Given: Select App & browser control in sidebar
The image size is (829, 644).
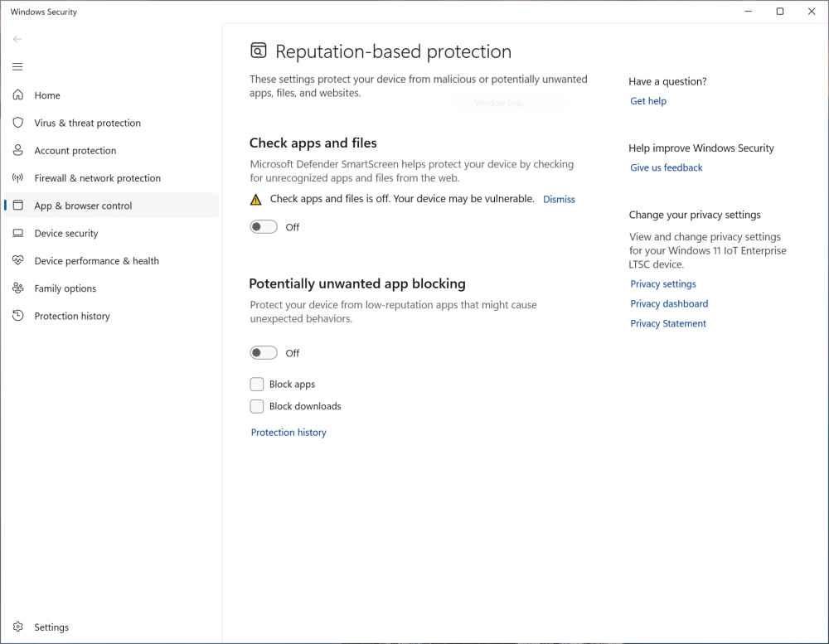Looking at the screenshot, I should point(83,206).
